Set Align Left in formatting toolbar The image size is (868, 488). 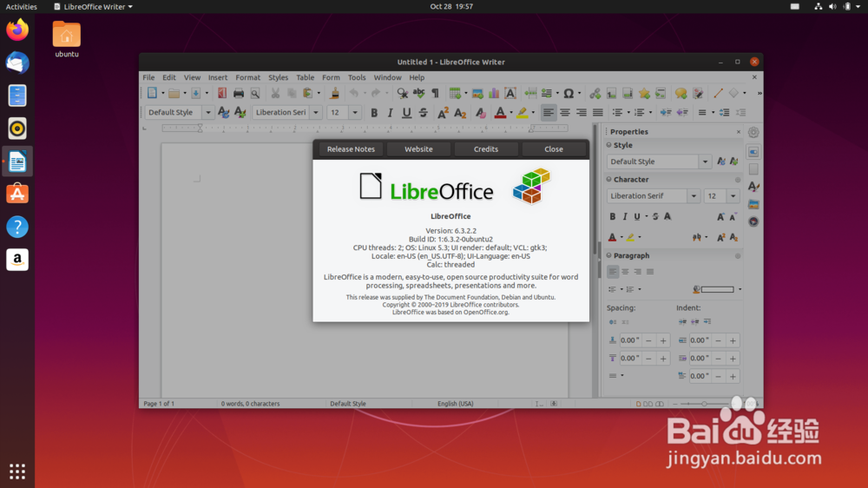(548, 112)
